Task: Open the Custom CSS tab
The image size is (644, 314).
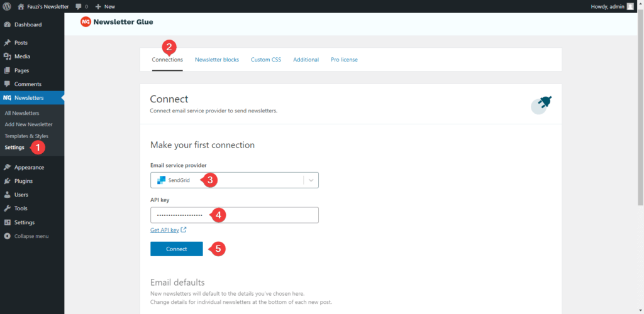Action: (266, 60)
